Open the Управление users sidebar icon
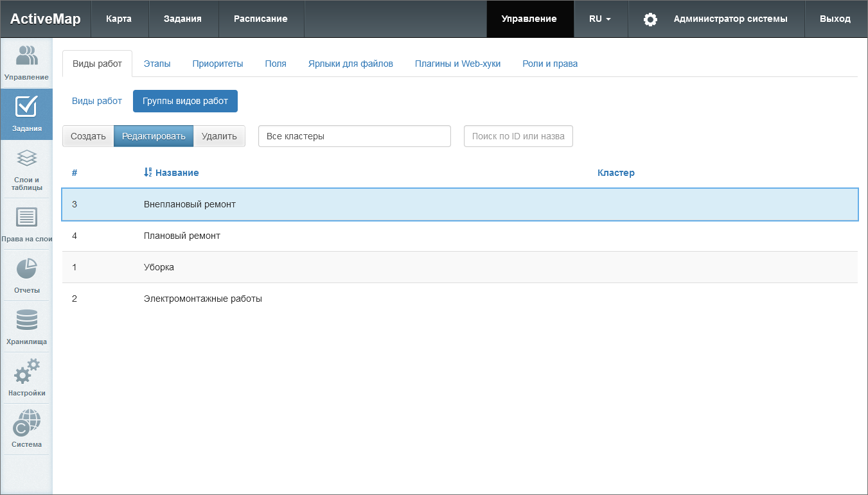The height and width of the screenshot is (495, 868). (x=26, y=56)
